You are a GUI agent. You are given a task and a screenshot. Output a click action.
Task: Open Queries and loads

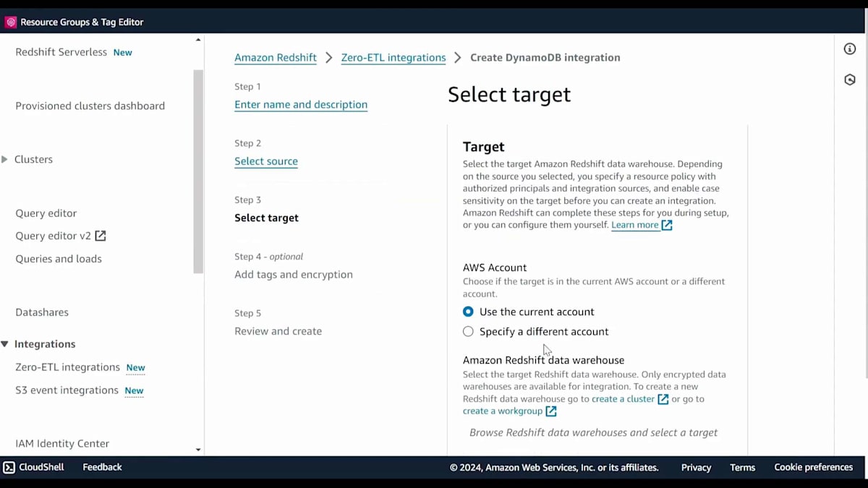click(x=59, y=259)
